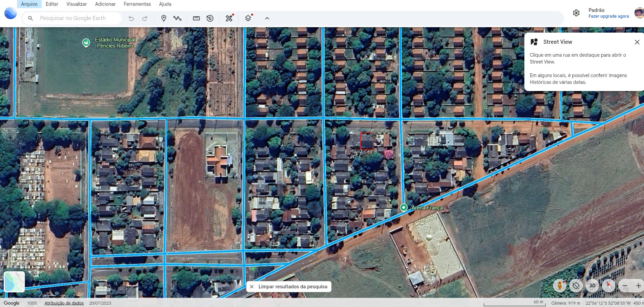Open the Ferramentas menu

(x=137, y=4)
